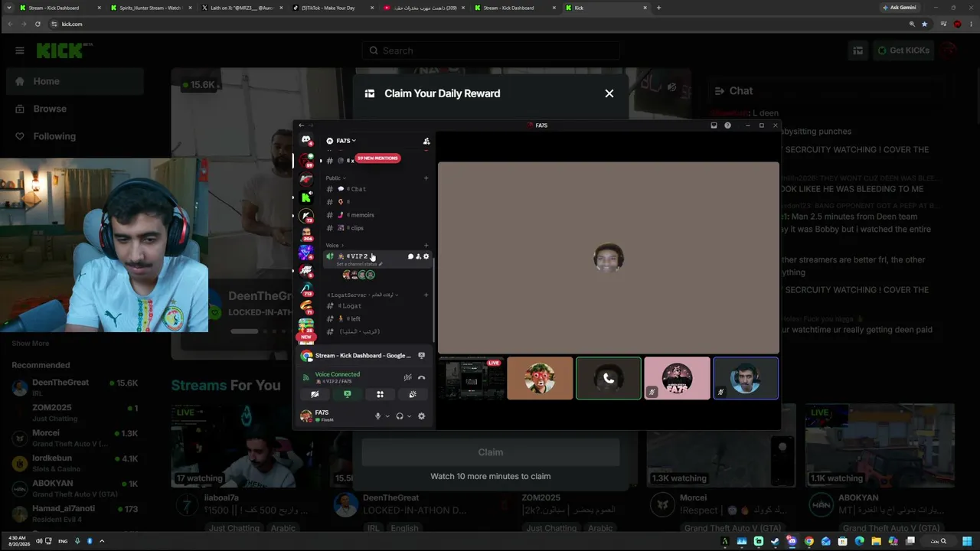Select the pink FA7S participant tile

[x=677, y=378]
